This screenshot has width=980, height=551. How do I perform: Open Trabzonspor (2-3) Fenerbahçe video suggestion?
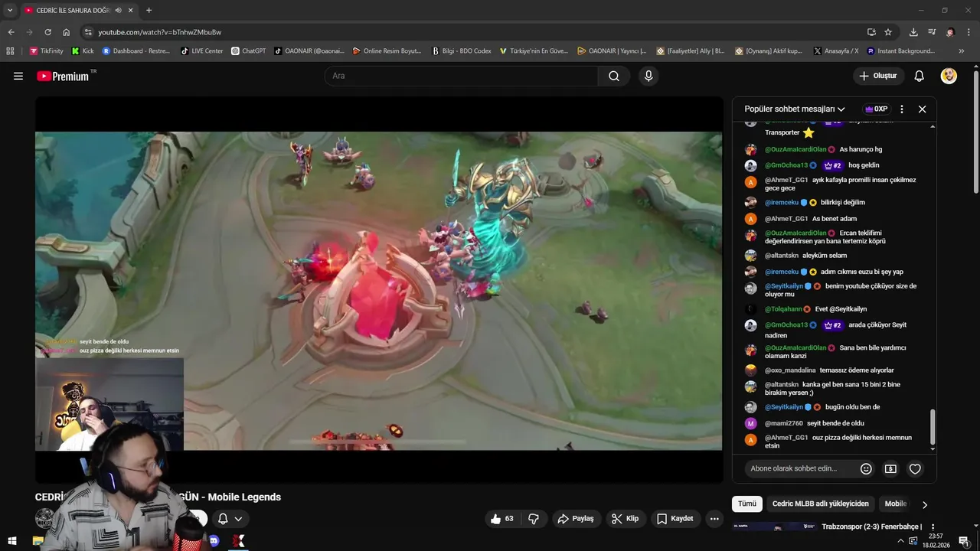(872, 527)
